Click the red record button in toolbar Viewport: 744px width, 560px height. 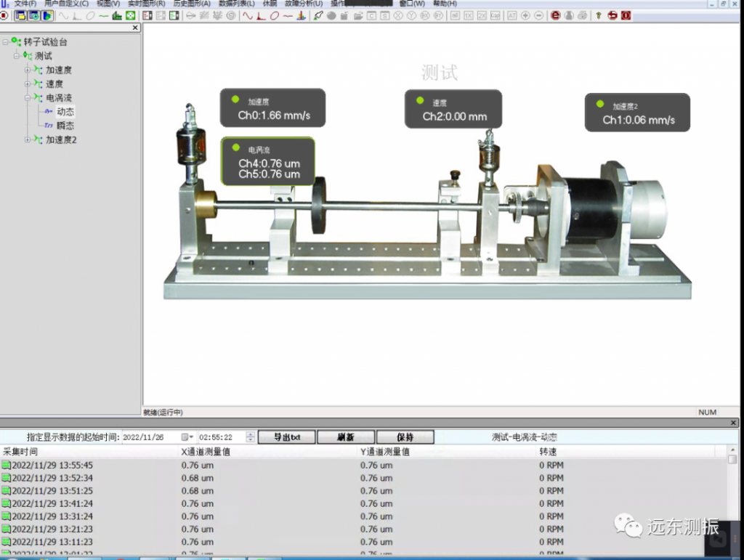pyautogui.click(x=4, y=15)
